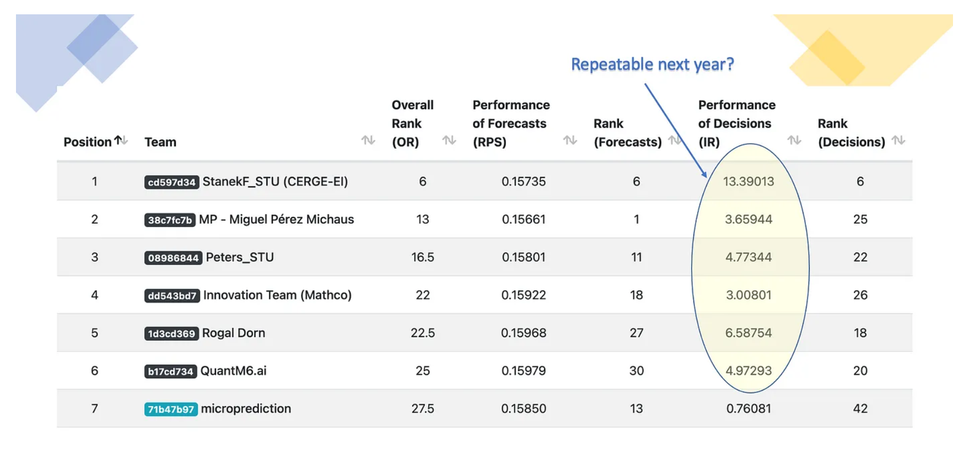Sort table by Position column arrow
Screen dimensions: 980x455
tap(121, 140)
